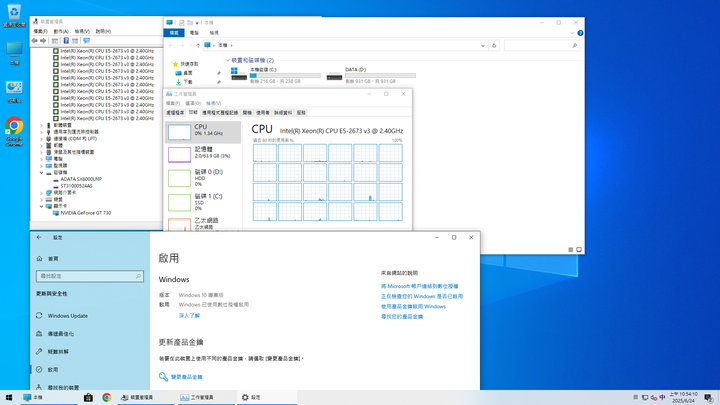Click the Back arrow in Settings window

point(39,237)
